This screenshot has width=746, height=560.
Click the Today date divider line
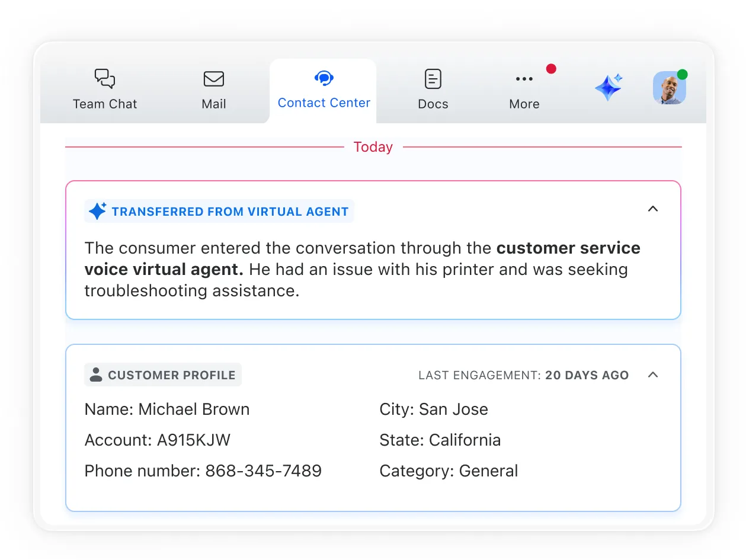tap(373, 146)
